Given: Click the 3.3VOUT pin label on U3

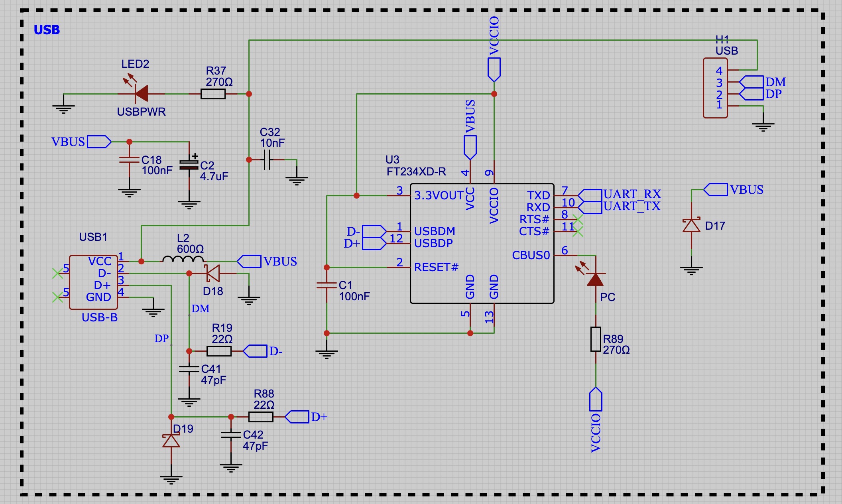Looking at the screenshot, I should click(x=439, y=195).
